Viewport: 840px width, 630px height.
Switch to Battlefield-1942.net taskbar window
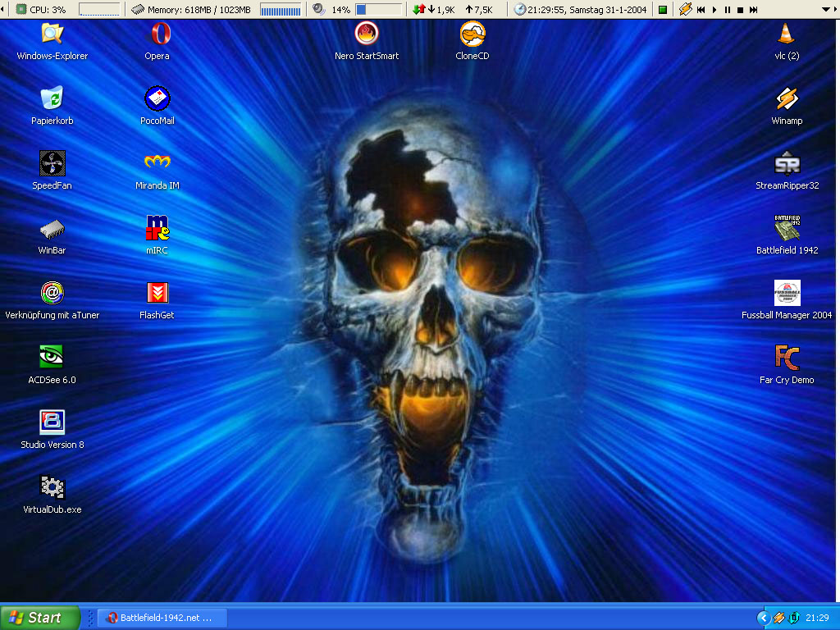163,618
